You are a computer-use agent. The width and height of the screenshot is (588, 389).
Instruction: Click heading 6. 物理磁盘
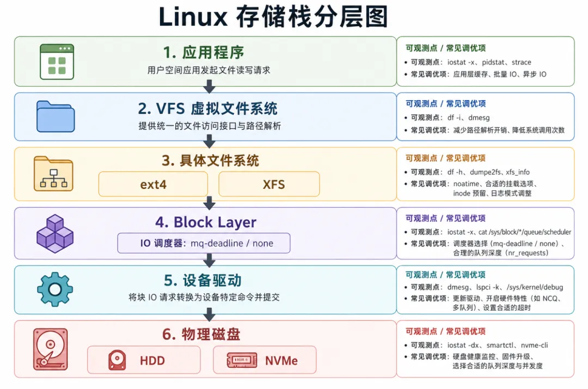pos(201,334)
